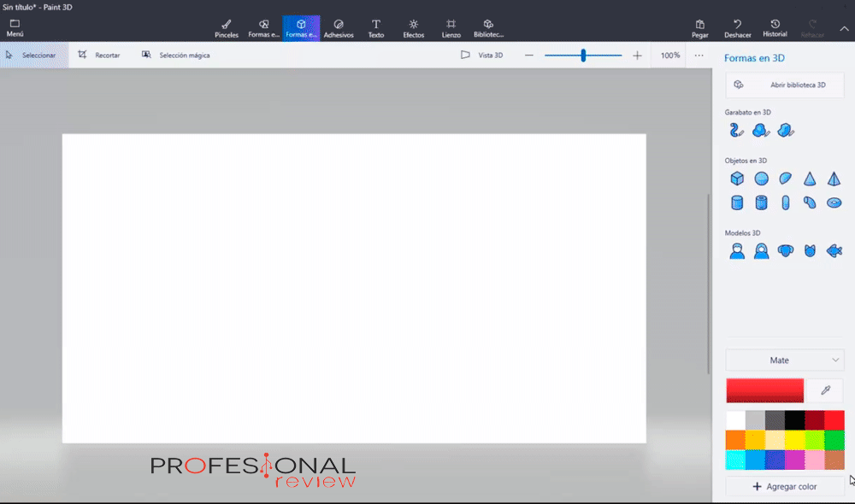
Task: Toggle Vista 3D mode
Action: [x=482, y=55]
